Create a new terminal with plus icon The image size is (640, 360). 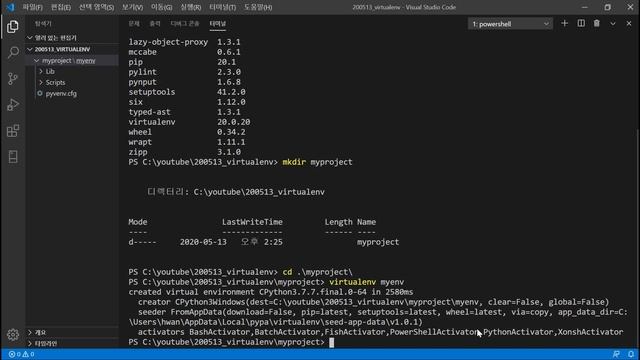564,24
